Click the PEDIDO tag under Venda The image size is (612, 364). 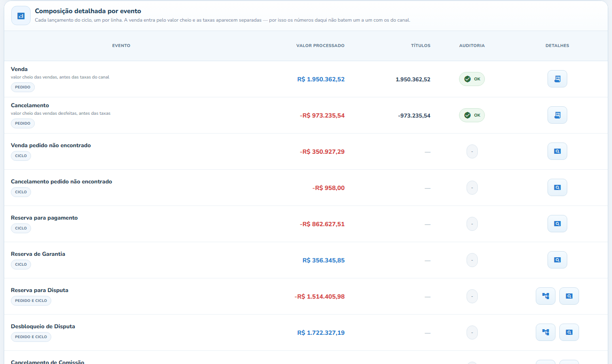tap(23, 87)
